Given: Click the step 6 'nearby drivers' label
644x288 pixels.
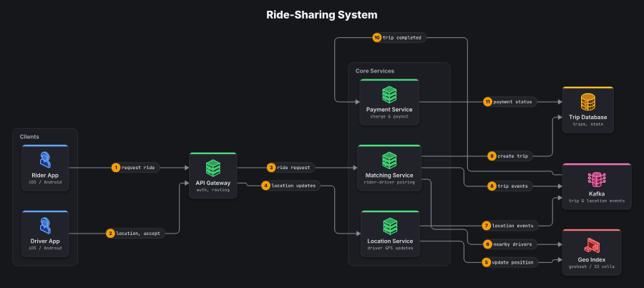Looking at the screenshot, I should coord(509,244).
